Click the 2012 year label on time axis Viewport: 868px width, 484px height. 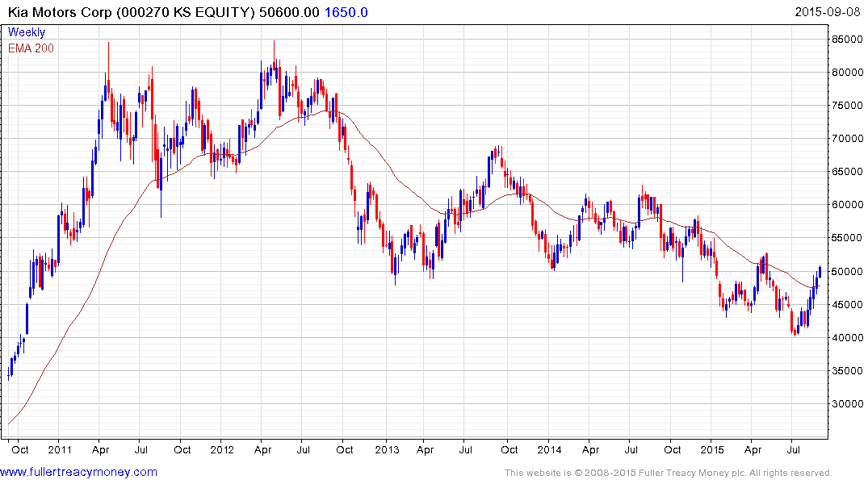pos(222,449)
